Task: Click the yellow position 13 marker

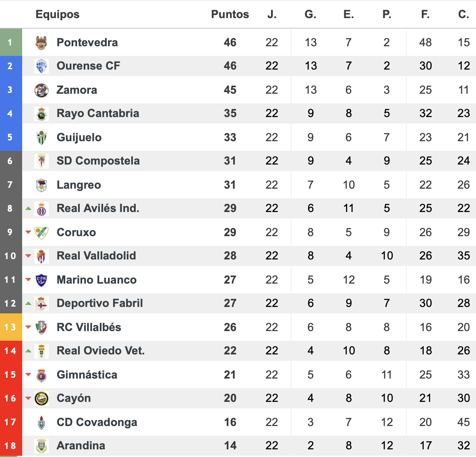Action: tap(11, 327)
